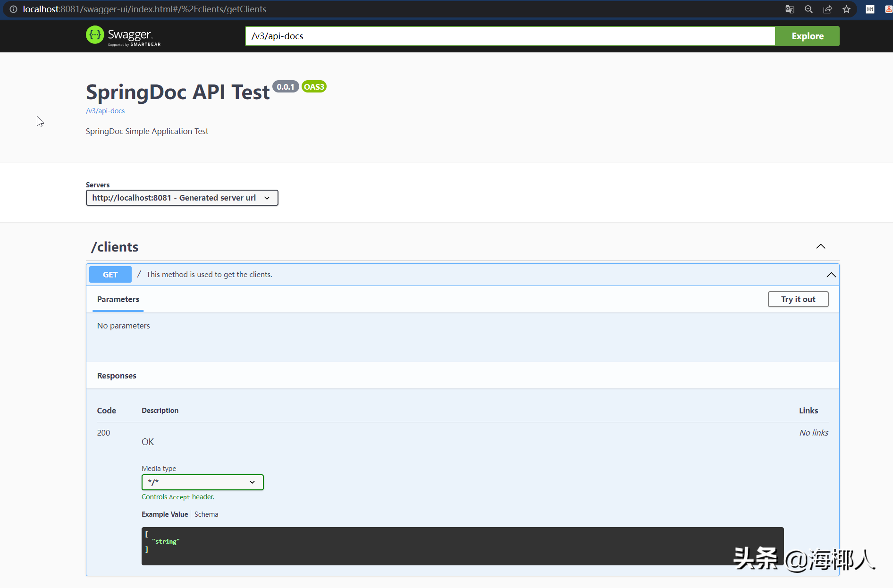Click the /v3/api-docs input field
The width and height of the screenshot is (893, 588).
pyautogui.click(x=510, y=36)
